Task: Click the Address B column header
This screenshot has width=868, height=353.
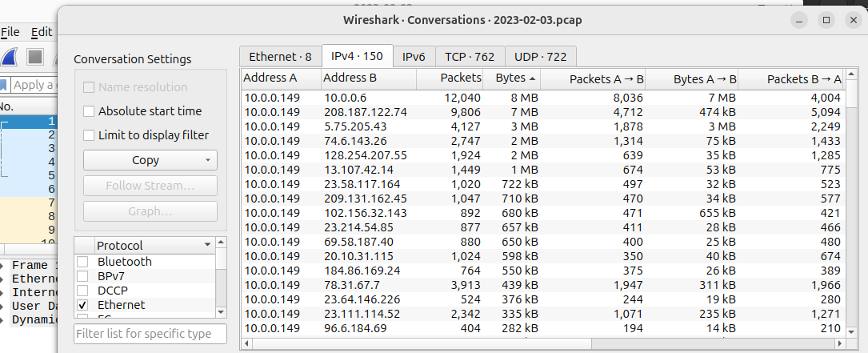Action: (x=368, y=78)
